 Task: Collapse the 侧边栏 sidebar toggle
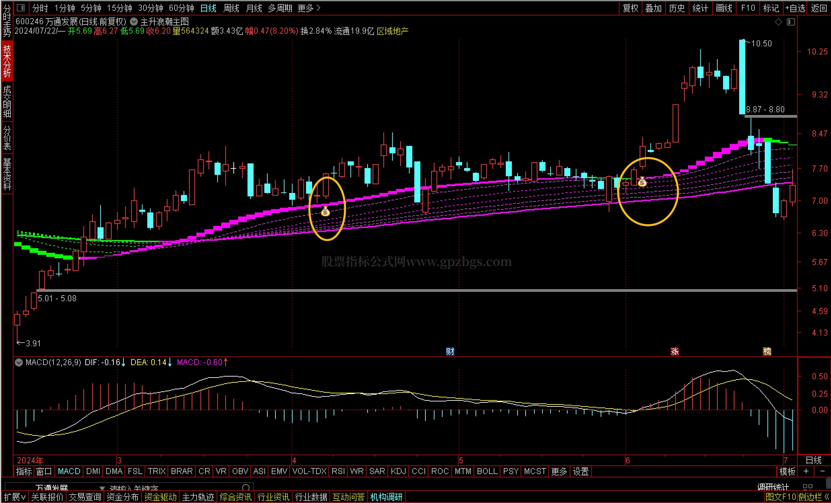tap(813, 497)
